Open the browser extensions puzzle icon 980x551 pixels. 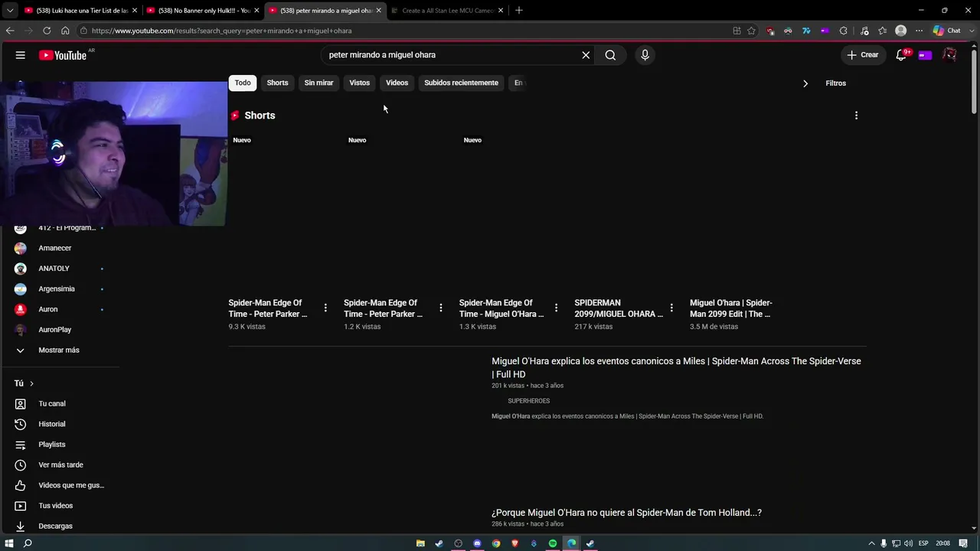tap(844, 31)
